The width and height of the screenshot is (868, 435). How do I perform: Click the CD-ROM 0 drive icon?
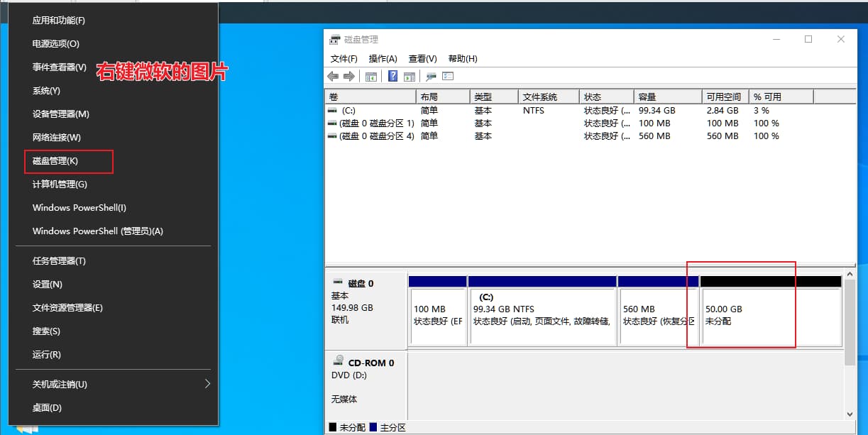339,362
